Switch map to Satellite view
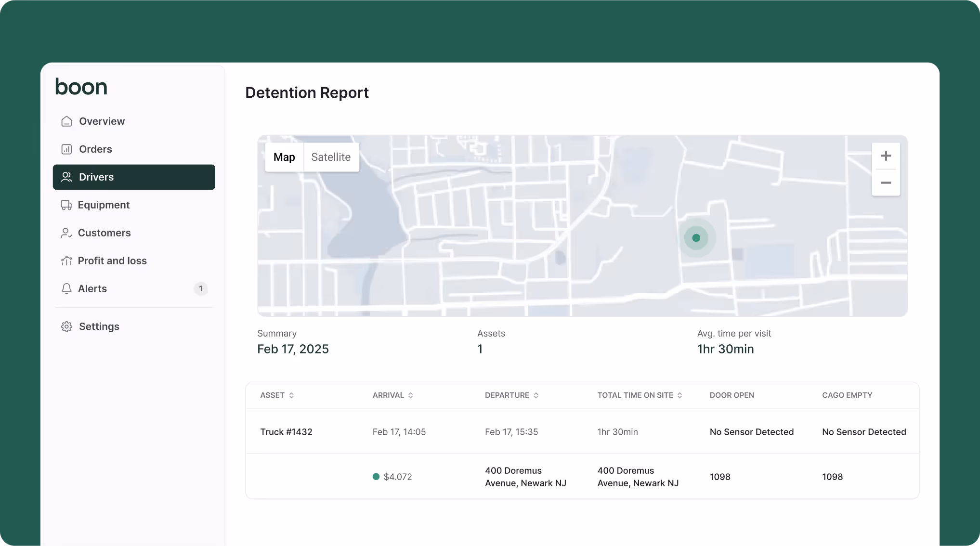The image size is (980, 546). [331, 157]
